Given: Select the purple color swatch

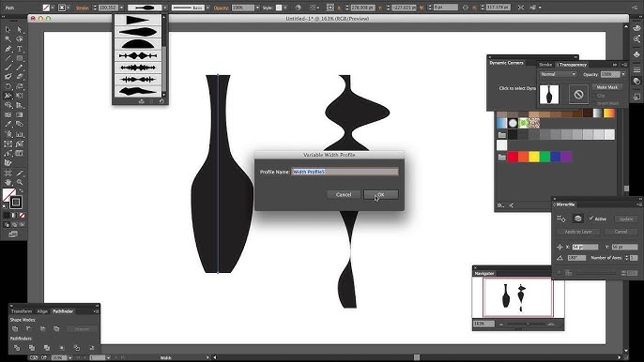Looking at the screenshot, I should [566, 157].
